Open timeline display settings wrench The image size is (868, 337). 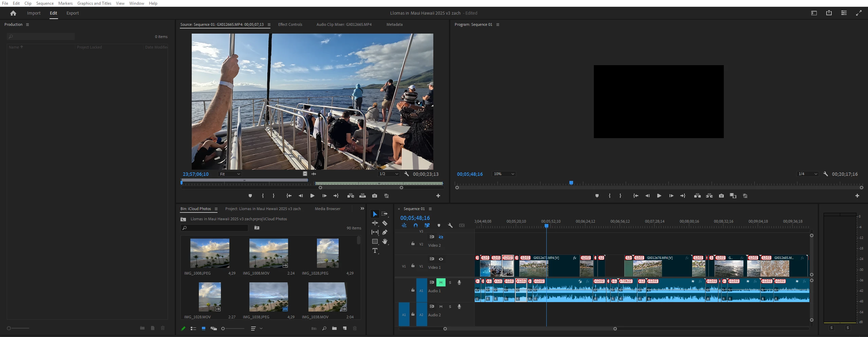coord(450,225)
